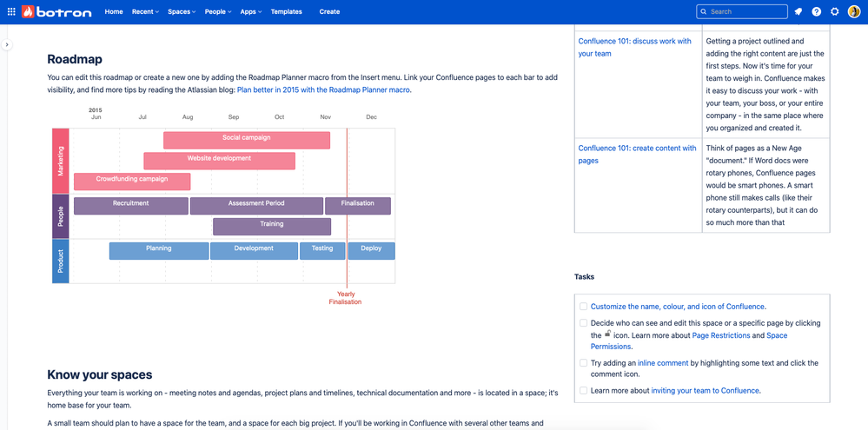Open the app switcher grid icon
This screenshot has width=868, height=430.
(11, 11)
